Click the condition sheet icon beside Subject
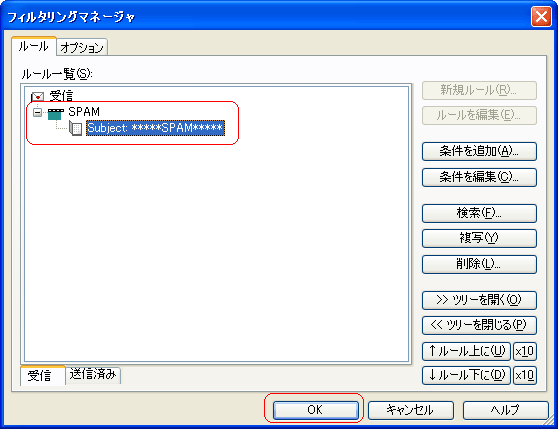The height and width of the screenshot is (429, 558). 75,128
